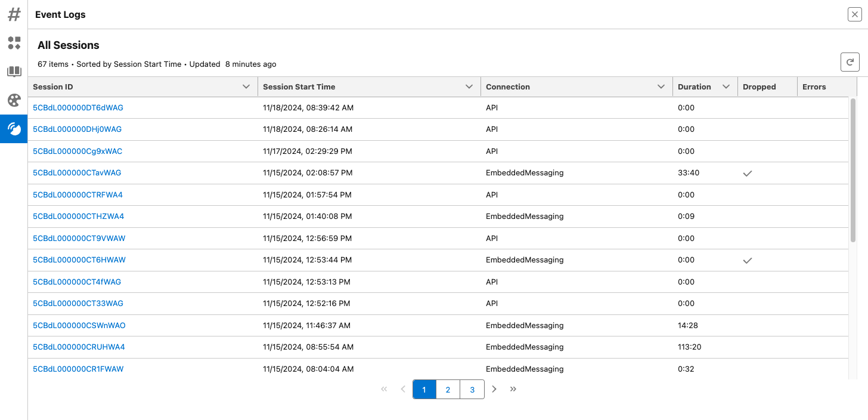Click the table vertical scrollbar

coord(853,170)
